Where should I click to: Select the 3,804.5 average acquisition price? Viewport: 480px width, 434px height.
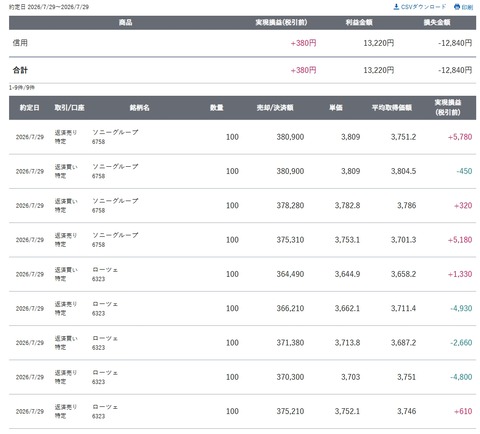(x=403, y=171)
